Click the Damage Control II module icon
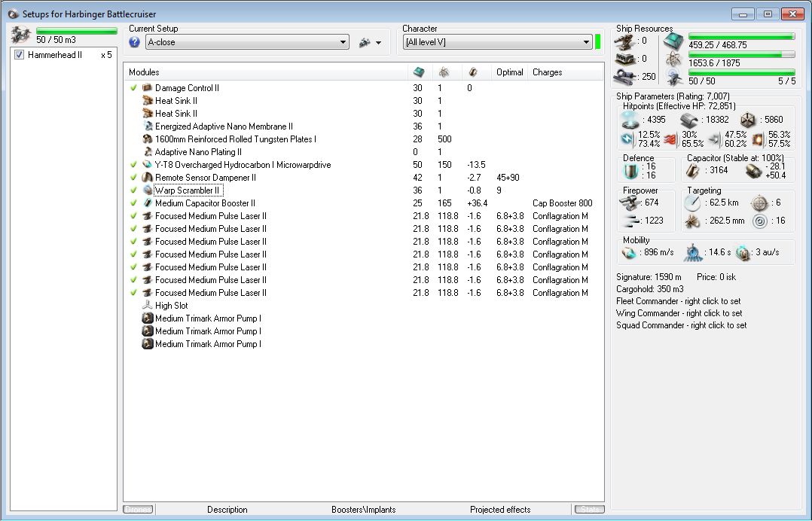Screen dimensions: 812x521 click(x=147, y=88)
